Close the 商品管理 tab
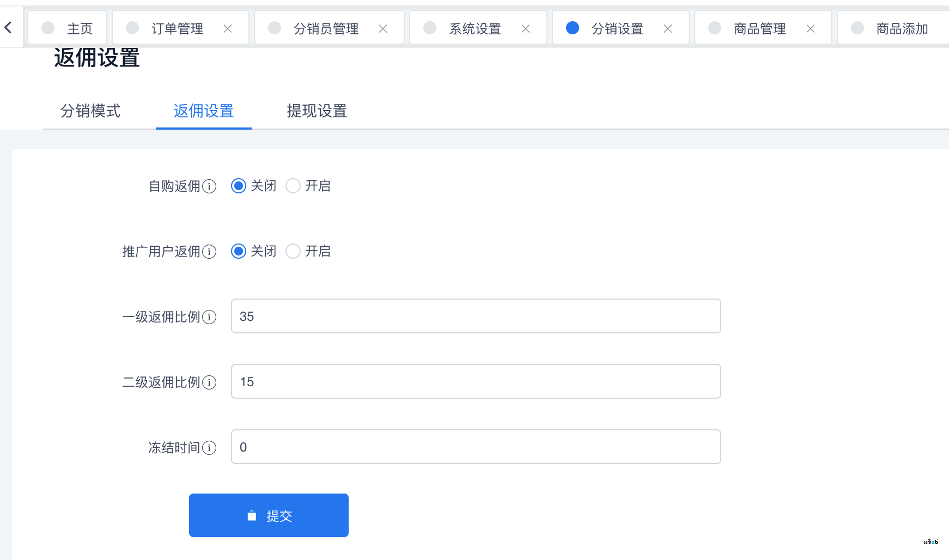 point(811,28)
